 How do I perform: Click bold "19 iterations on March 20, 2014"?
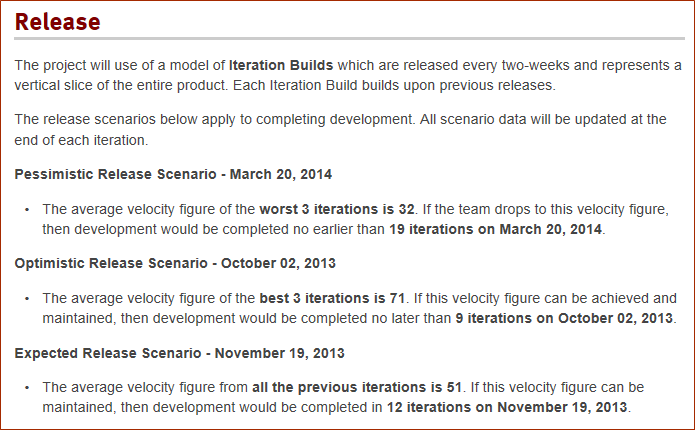[x=496, y=229]
